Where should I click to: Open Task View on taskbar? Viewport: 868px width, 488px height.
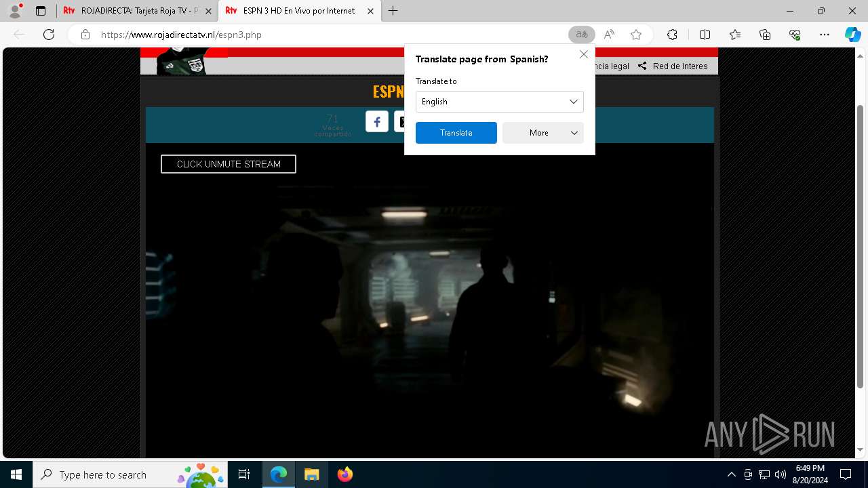245,474
